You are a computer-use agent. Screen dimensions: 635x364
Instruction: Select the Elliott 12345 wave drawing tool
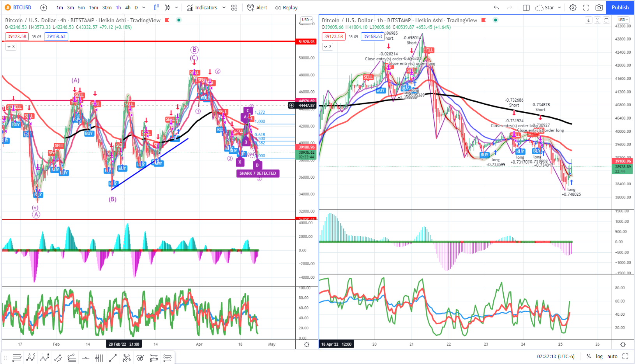(44, 358)
